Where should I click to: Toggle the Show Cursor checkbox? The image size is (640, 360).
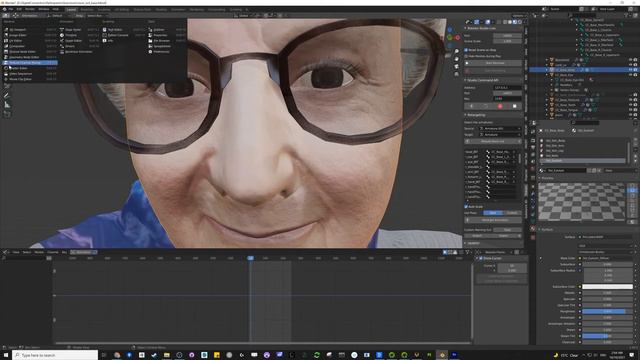coord(481,258)
